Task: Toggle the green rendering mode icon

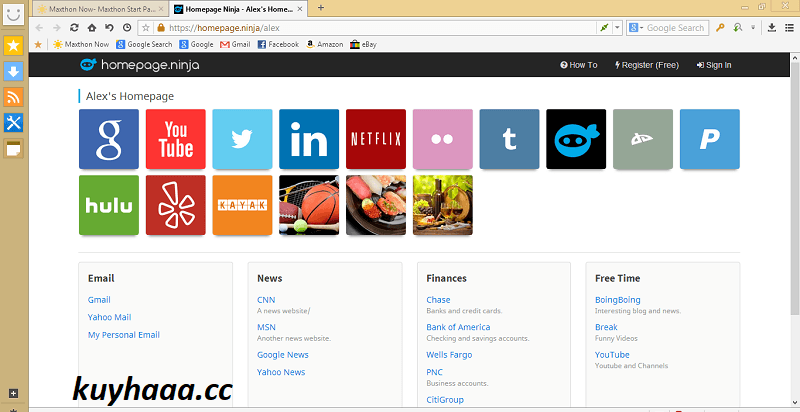Action: (x=604, y=28)
